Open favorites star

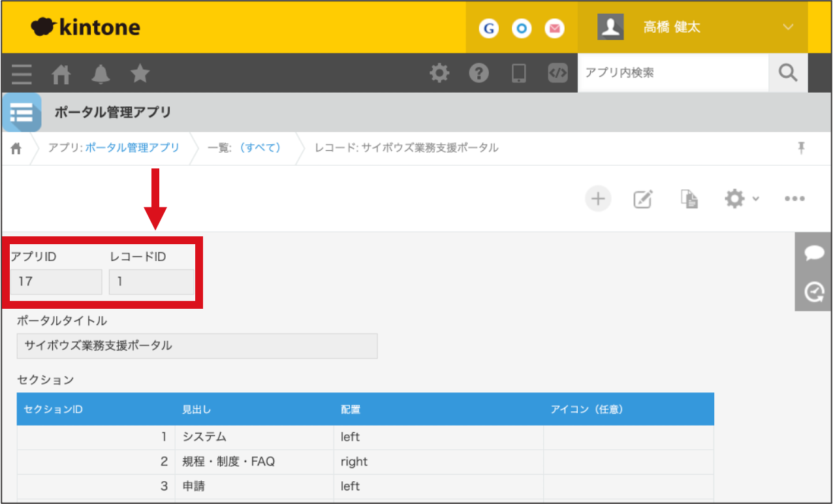[140, 73]
